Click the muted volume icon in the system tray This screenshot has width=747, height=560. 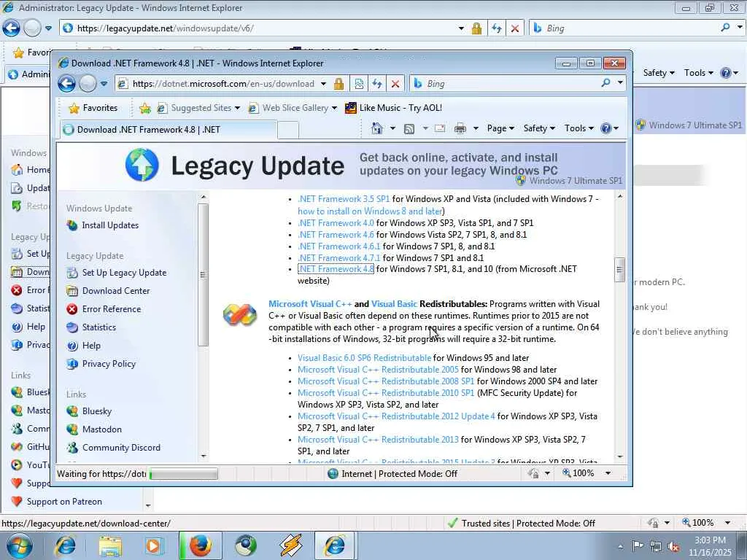(673, 547)
